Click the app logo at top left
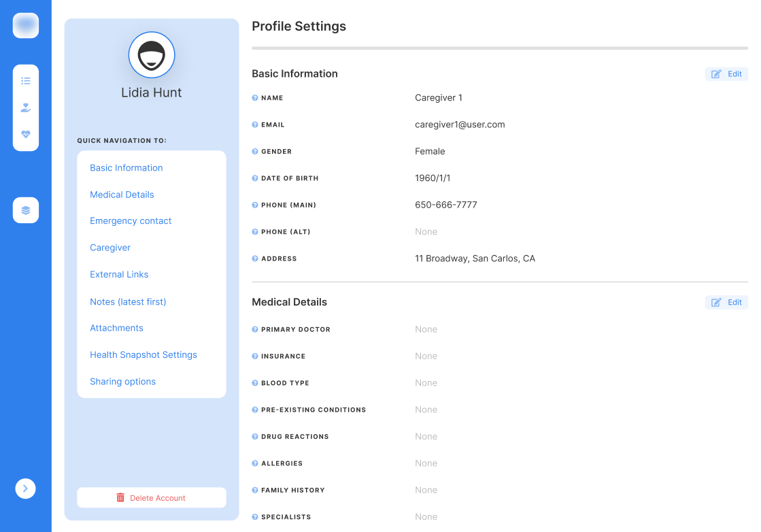 tap(26, 25)
